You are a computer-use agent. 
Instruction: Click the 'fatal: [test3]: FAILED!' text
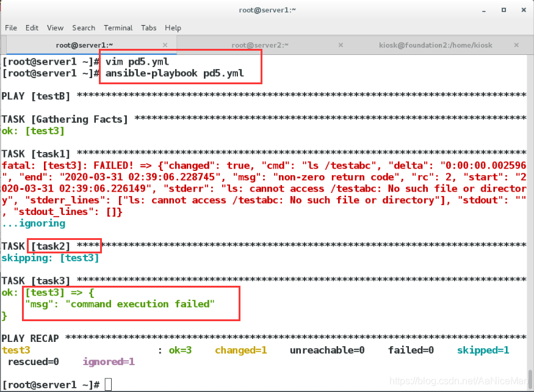coord(67,165)
